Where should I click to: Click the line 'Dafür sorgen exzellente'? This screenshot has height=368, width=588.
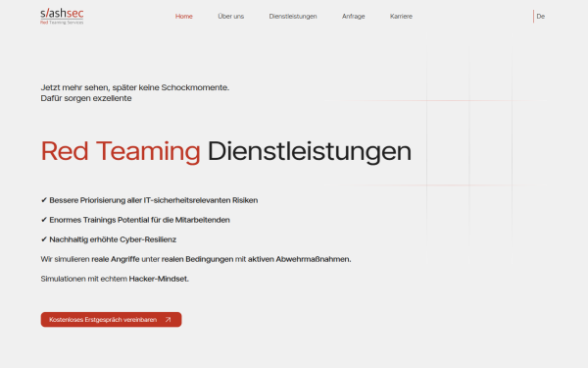coord(86,98)
